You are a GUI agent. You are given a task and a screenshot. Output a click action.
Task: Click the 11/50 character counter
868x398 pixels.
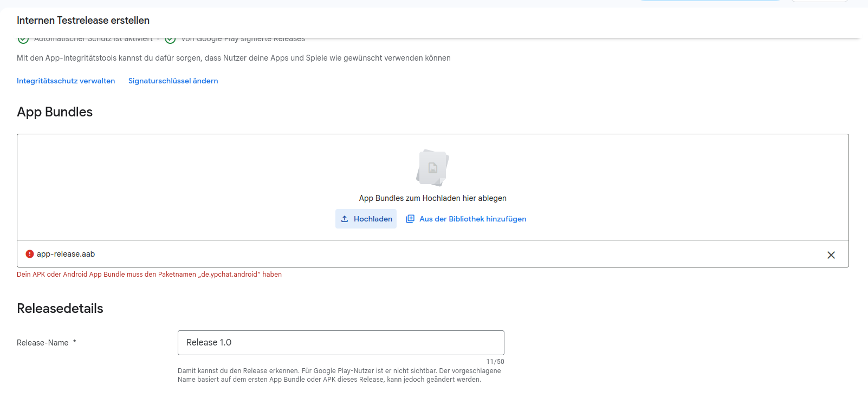(495, 362)
